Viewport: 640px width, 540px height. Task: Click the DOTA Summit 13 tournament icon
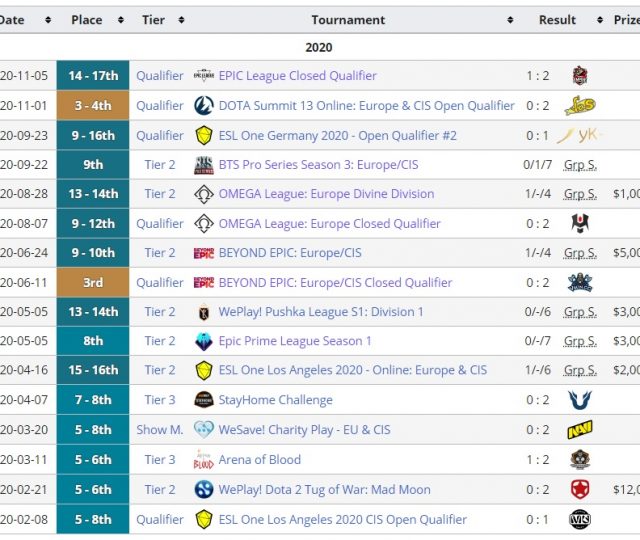coord(204,106)
